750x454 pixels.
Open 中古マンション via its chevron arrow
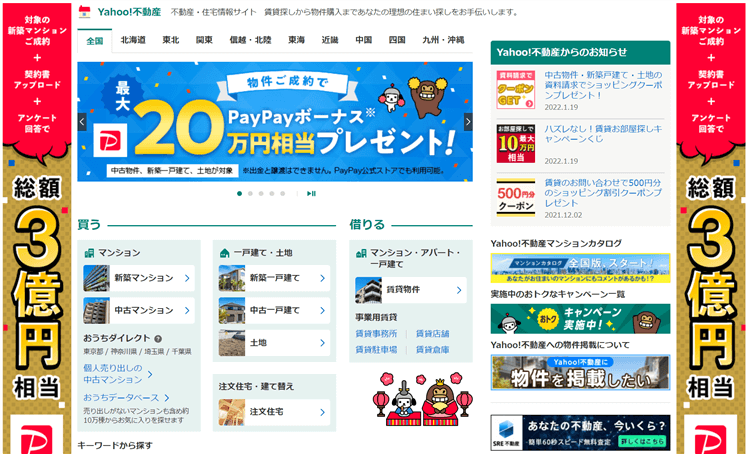pyautogui.click(x=187, y=310)
